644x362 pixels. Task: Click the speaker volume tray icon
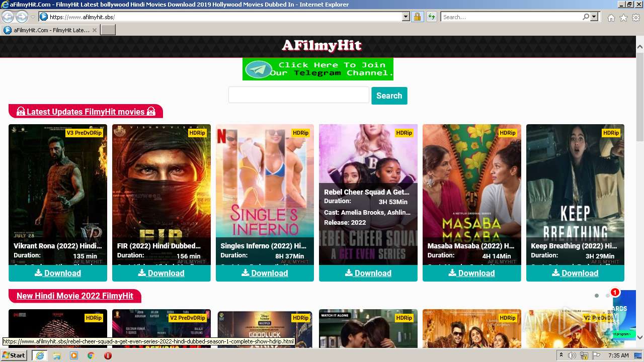tap(572, 355)
